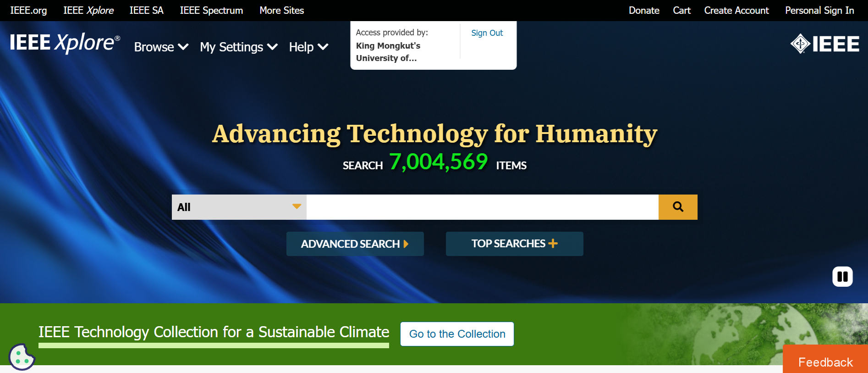The width and height of the screenshot is (868, 373).
Task: Open the Browse dropdown menu
Action: pyautogui.click(x=161, y=47)
